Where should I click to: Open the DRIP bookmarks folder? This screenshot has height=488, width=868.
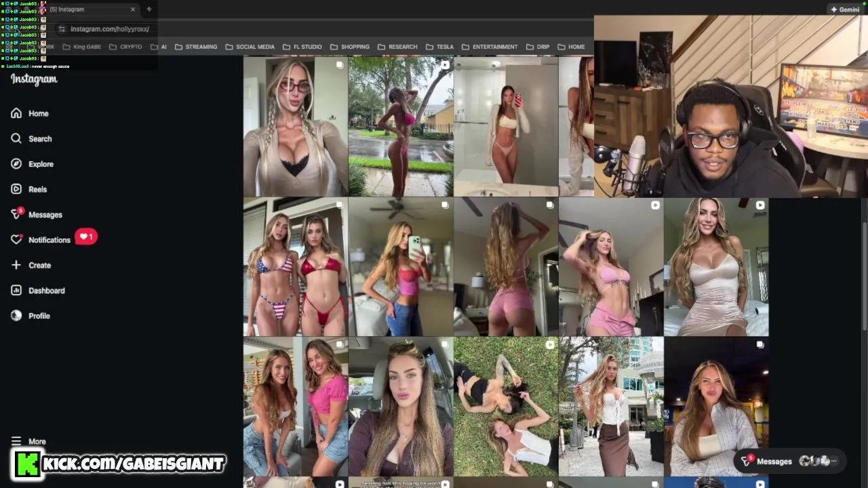pos(537,47)
